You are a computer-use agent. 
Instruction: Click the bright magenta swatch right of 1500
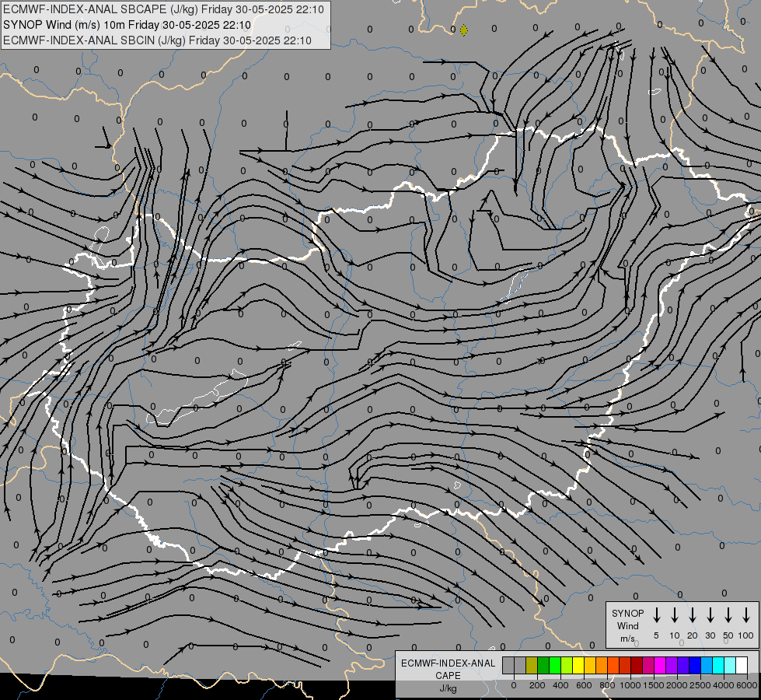(x=660, y=665)
